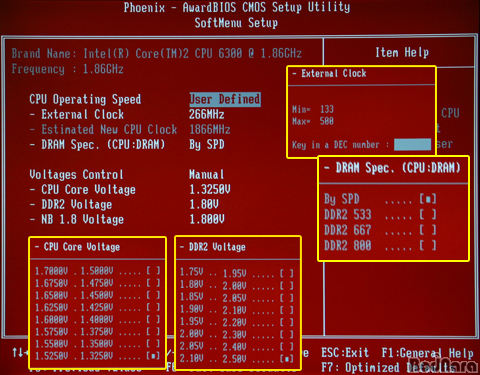The width and height of the screenshot is (480, 375).
Task: Click the Min= 133 text
Action: tap(313, 109)
